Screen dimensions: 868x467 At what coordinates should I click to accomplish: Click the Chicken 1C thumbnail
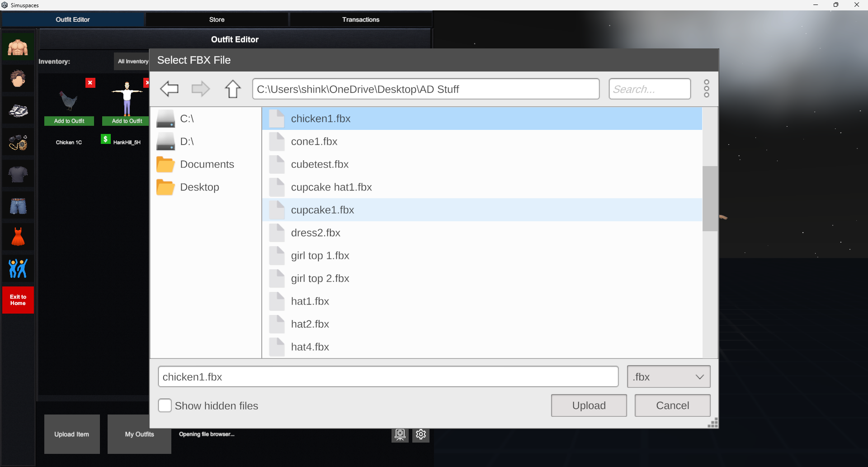69,100
